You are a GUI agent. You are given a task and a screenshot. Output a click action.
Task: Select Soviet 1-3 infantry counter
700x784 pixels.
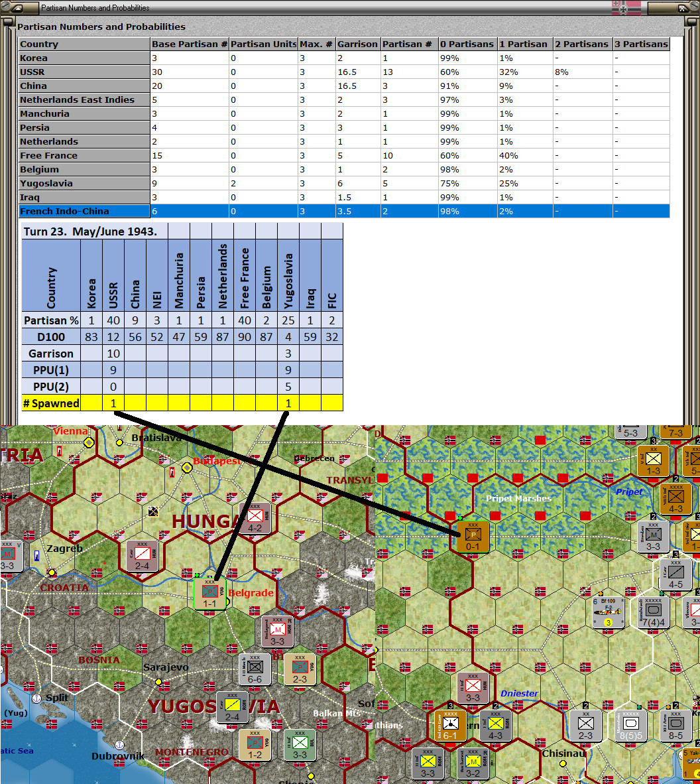point(654,461)
